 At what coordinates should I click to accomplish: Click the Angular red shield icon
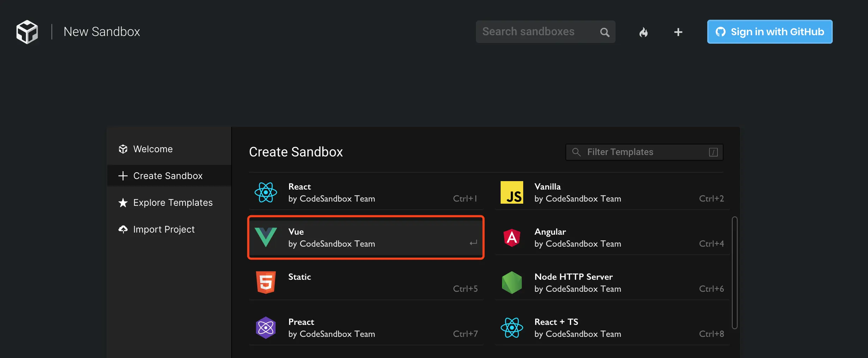[x=512, y=237]
